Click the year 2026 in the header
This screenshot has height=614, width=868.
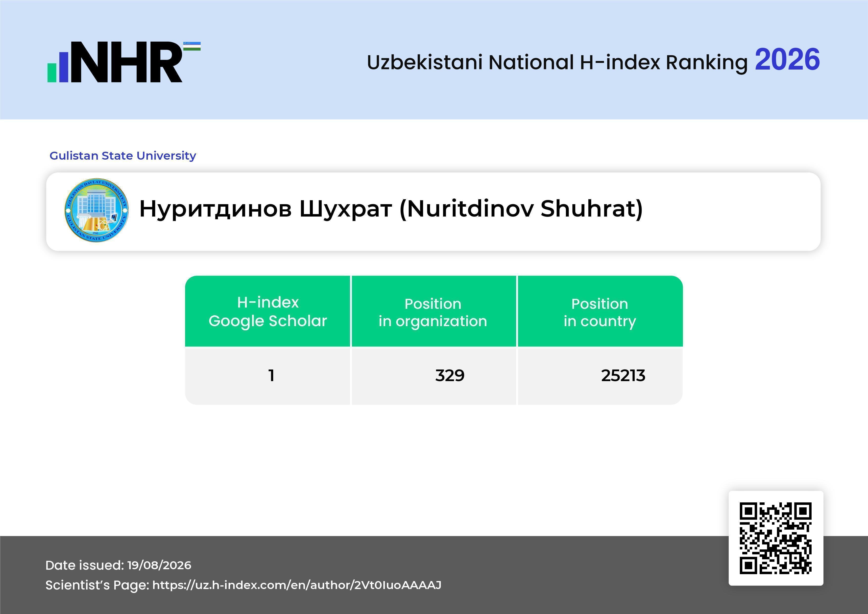(788, 59)
